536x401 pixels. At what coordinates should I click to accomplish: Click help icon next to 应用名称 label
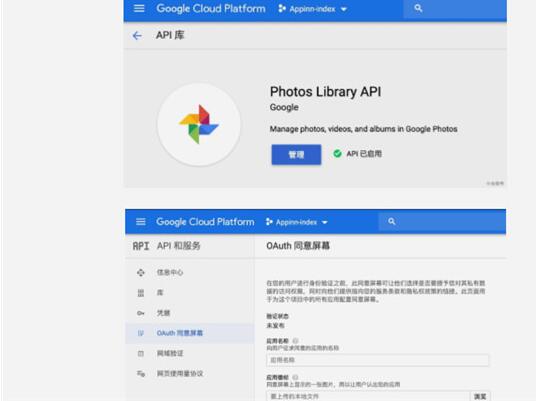[x=296, y=341]
